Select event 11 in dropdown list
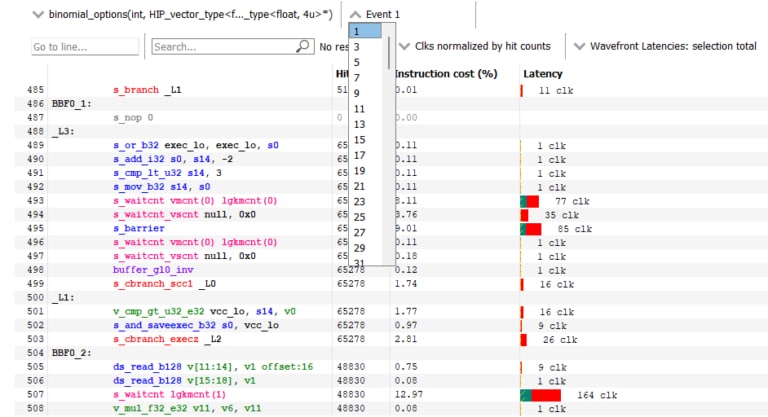 click(365, 109)
